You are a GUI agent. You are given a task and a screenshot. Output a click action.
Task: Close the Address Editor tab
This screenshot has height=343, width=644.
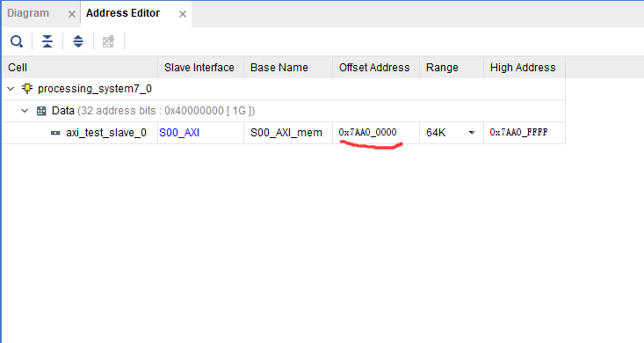183,14
